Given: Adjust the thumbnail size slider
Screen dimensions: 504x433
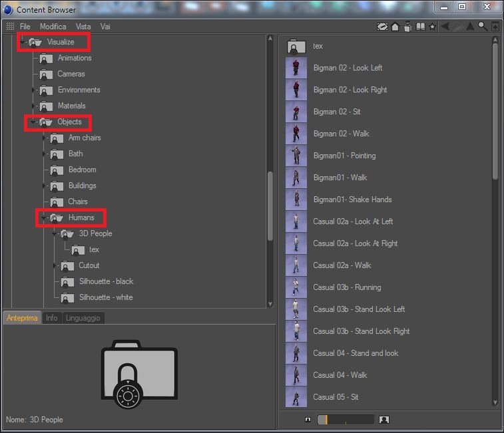Looking at the screenshot, I should [x=346, y=420].
